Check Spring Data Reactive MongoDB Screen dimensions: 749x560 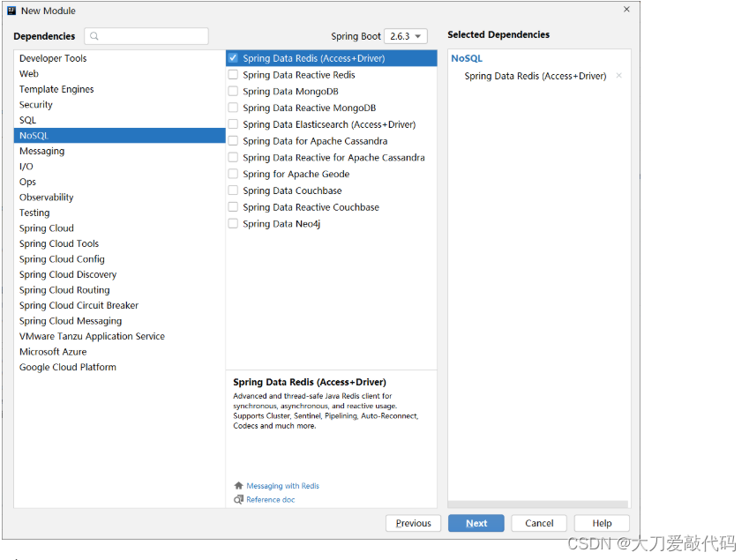tap(233, 108)
